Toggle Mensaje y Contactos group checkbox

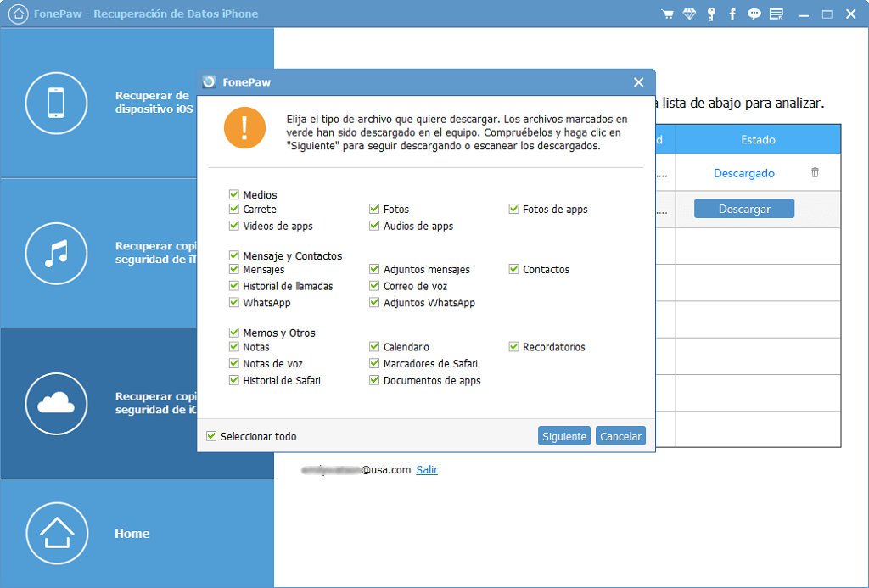234,255
